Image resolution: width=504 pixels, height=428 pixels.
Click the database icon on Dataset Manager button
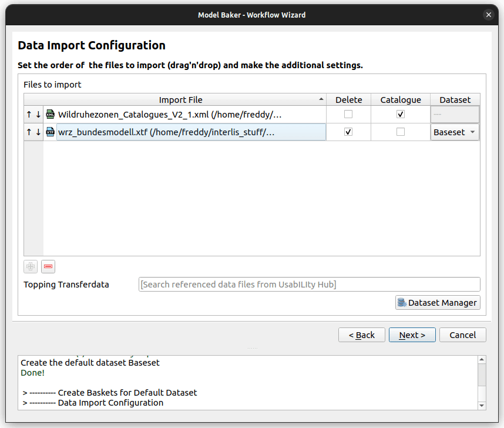pyautogui.click(x=402, y=302)
